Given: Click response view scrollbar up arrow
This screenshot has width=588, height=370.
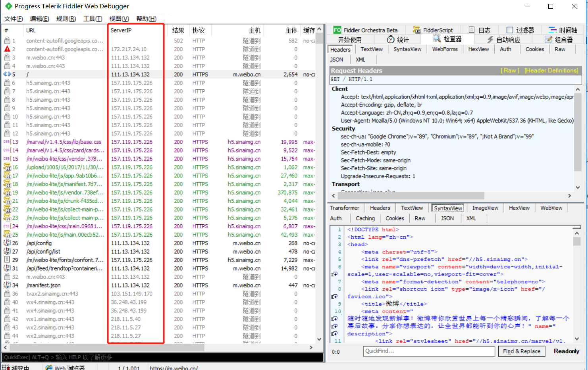Looking at the screenshot, I should tap(577, 233).
